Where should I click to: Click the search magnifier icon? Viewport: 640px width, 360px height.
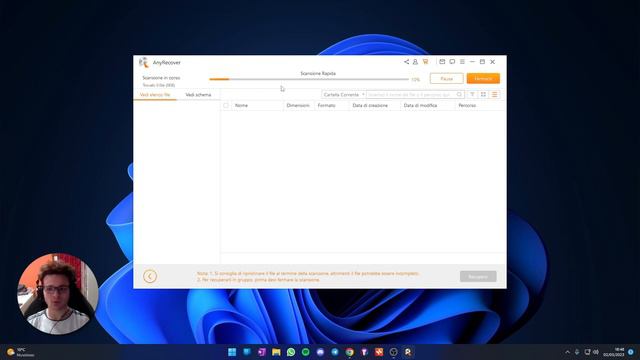tap(459, 95)
